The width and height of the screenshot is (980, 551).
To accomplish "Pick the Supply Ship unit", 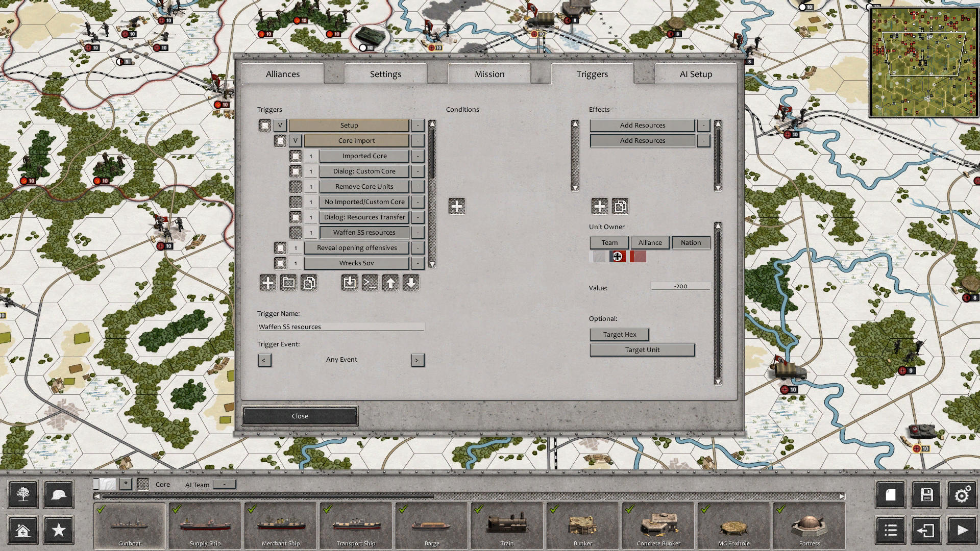I will tap(205, 525).
